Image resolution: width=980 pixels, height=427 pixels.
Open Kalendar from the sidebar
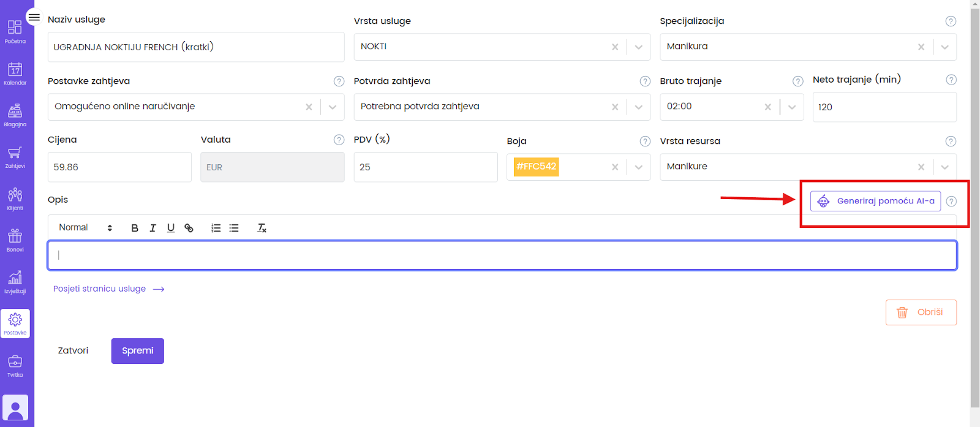tap(15, 74)
